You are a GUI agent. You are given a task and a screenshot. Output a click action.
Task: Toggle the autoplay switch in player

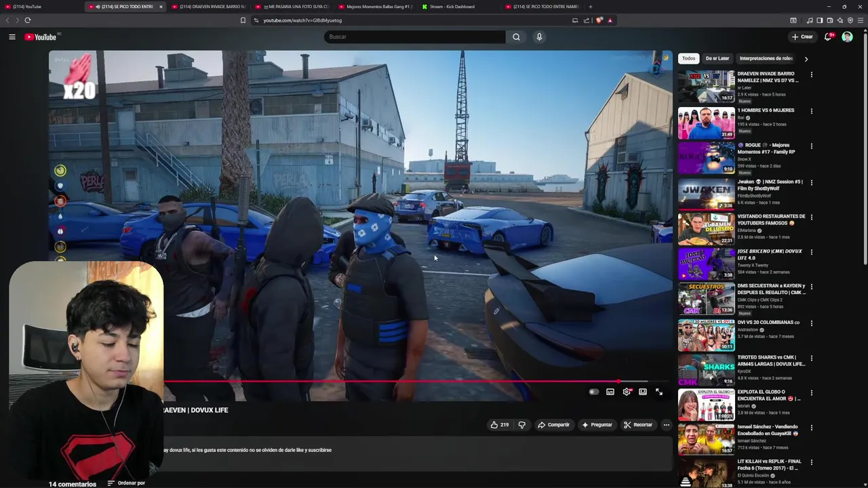[594, 392]
